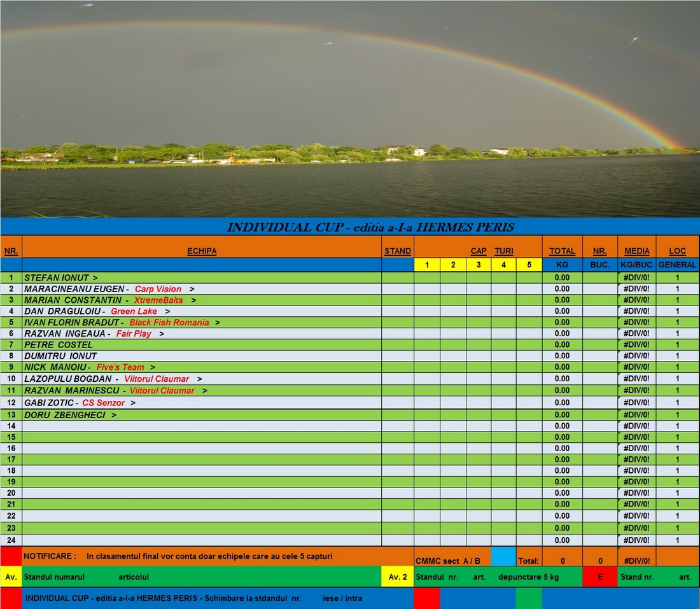Viewport: 700px width, 609px height.
Task: Click the LOC GENERAL column header
Action: 677,251
